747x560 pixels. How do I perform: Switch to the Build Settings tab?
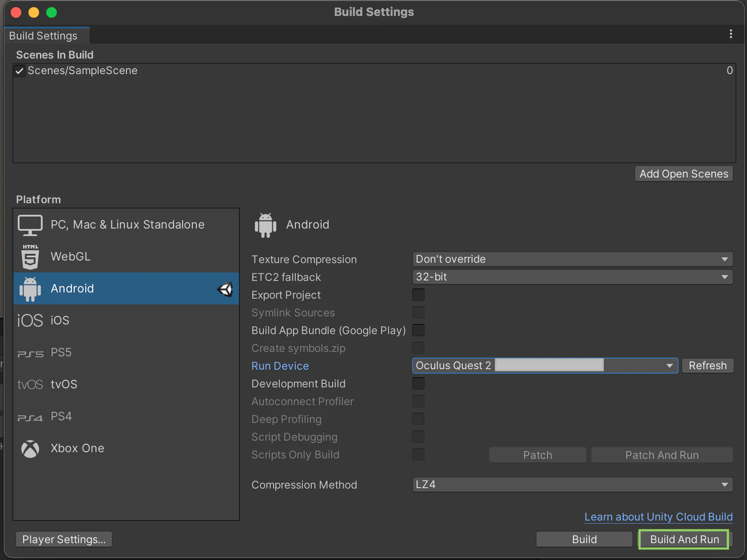(x=43, y=36)
